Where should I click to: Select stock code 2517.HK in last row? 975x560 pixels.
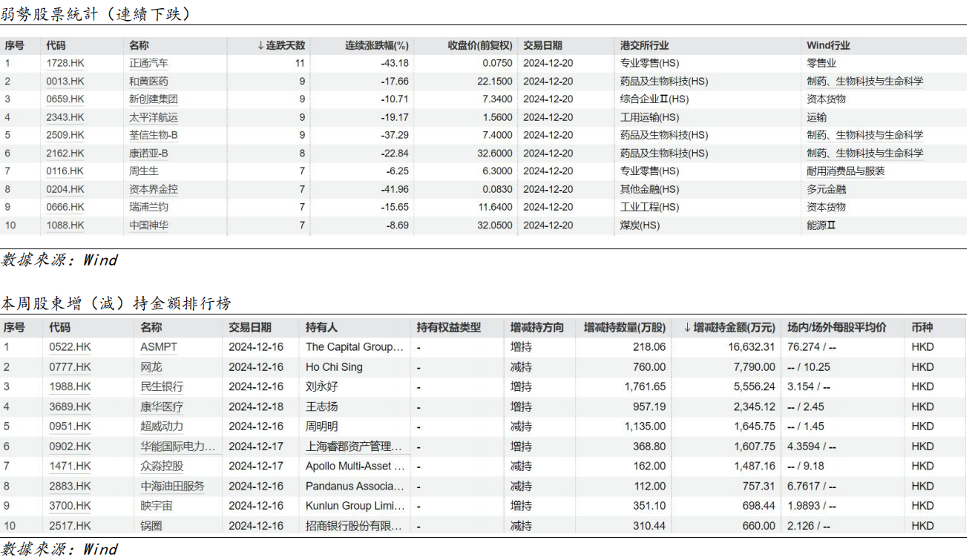(x=70, y=526)
